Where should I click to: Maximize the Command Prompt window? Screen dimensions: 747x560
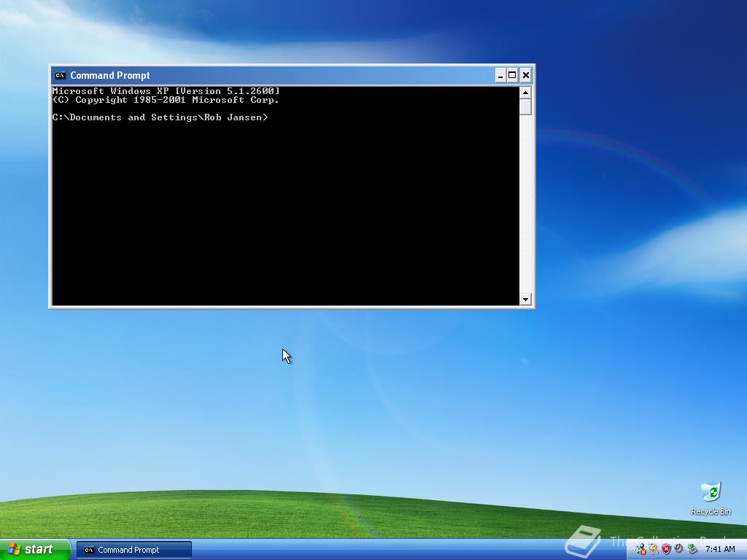pyautogui.click(x=512, y=75)
